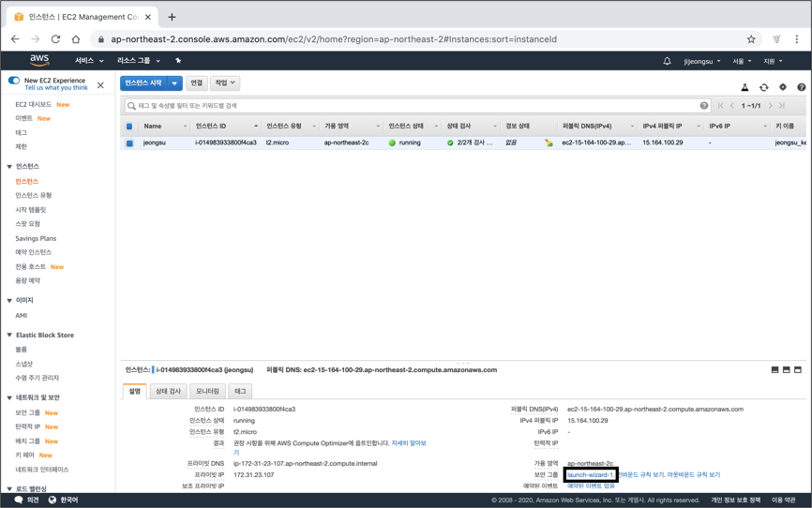Open the 서비스 dropdown menu
This screenshot has height=508, width=812.
click(89, 61)
